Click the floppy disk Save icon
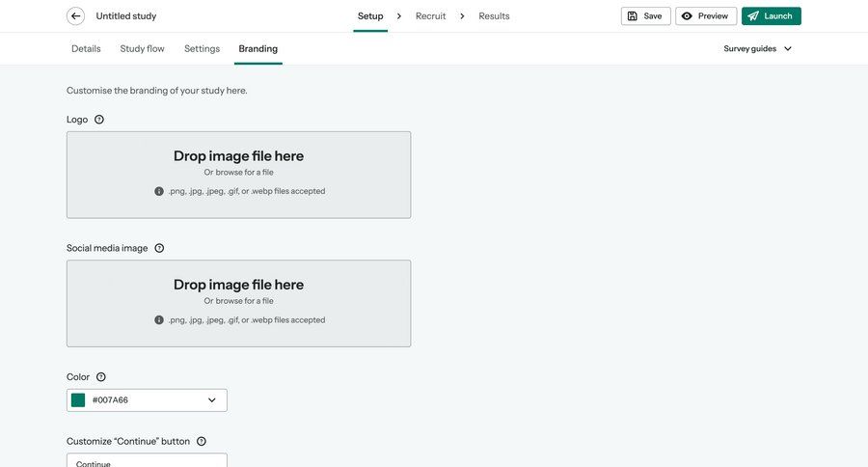 point(633,16)
